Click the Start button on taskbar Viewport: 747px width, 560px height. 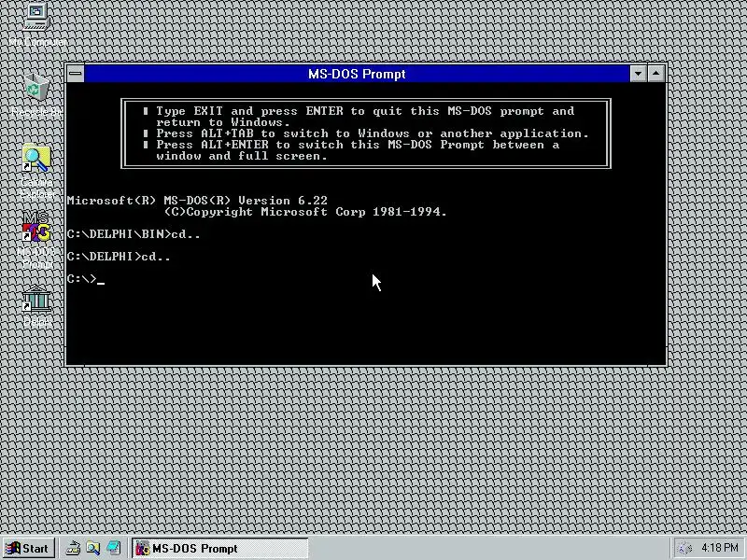28,548
